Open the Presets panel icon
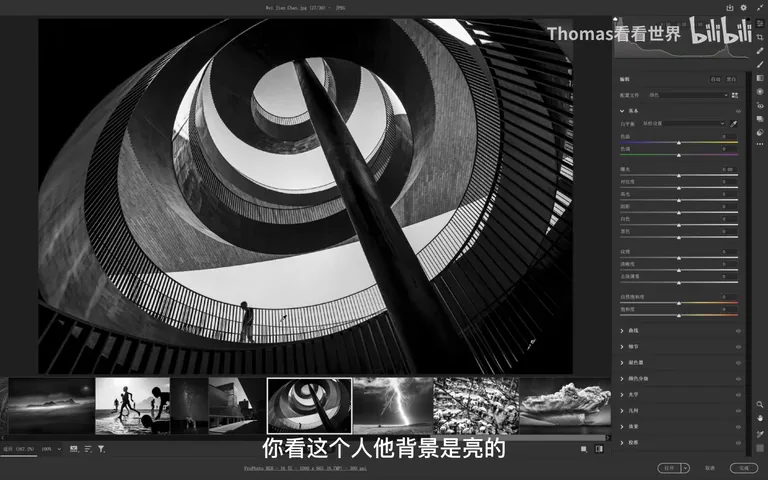 point(760,132)
